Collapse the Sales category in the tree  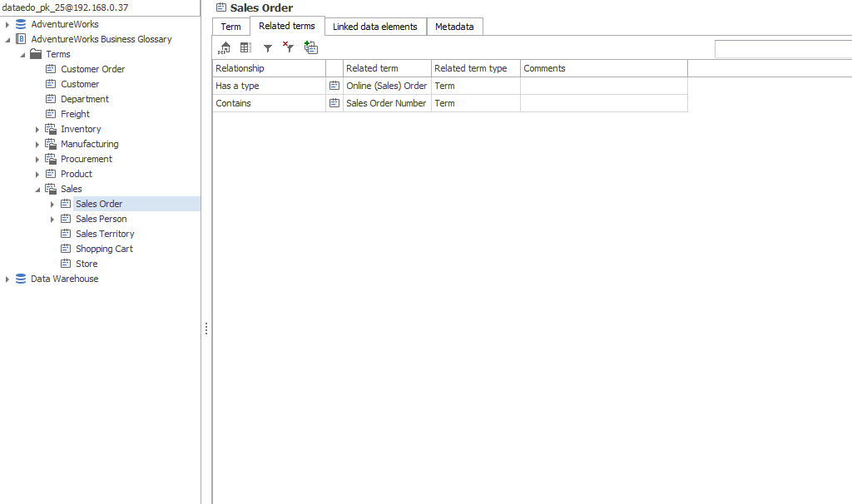click(x=37, y=190)
